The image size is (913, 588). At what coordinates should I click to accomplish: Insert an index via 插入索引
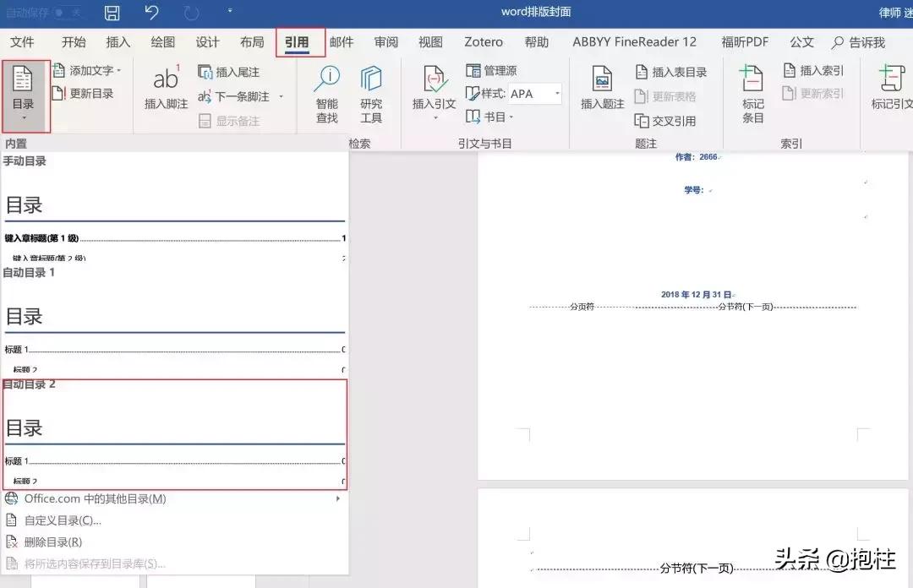click(812, 70)
